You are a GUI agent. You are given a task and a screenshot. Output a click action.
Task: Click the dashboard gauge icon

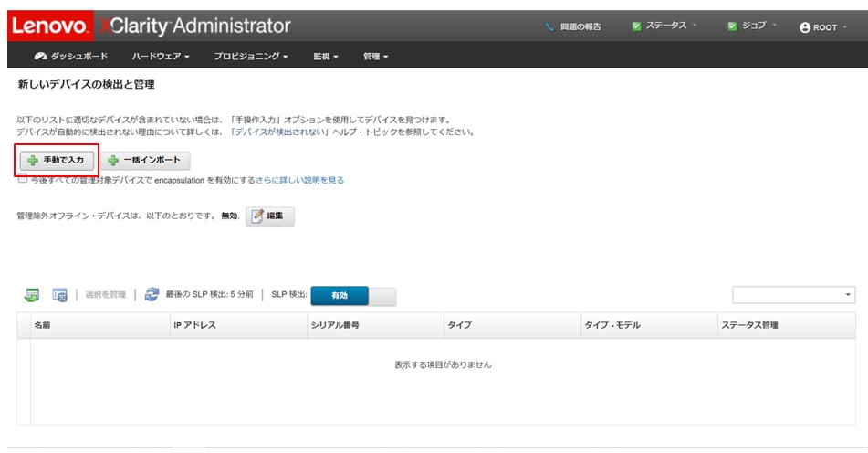[x=40, y=57]
